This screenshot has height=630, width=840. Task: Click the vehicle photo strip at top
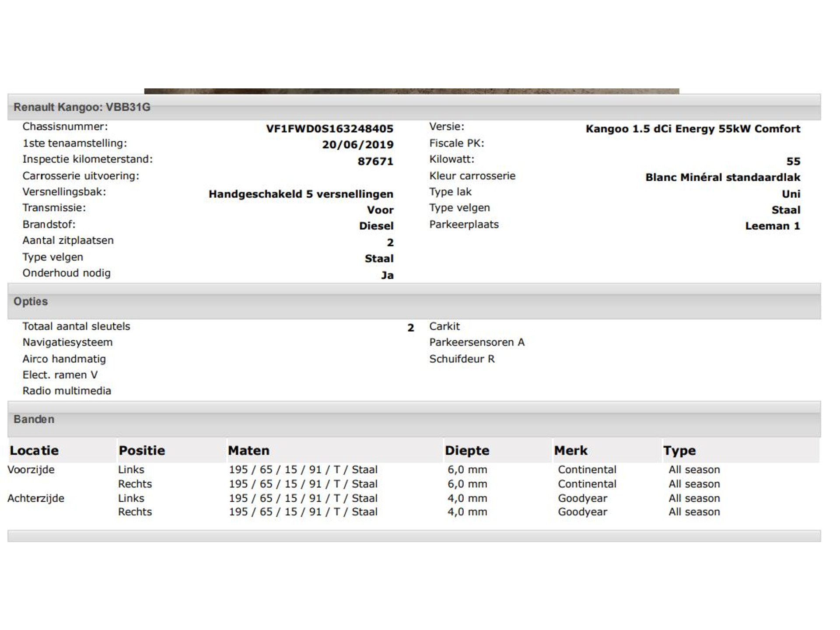(x=411, y=91)
